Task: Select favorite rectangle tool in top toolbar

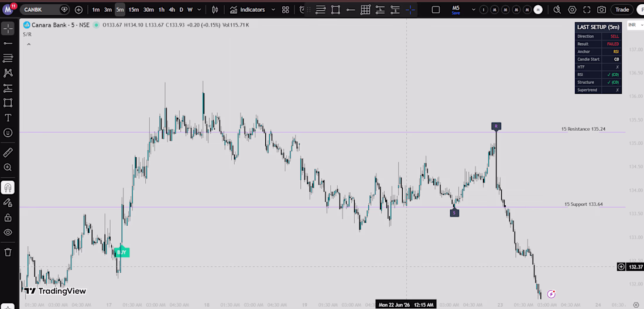Action: coord(335,9)
